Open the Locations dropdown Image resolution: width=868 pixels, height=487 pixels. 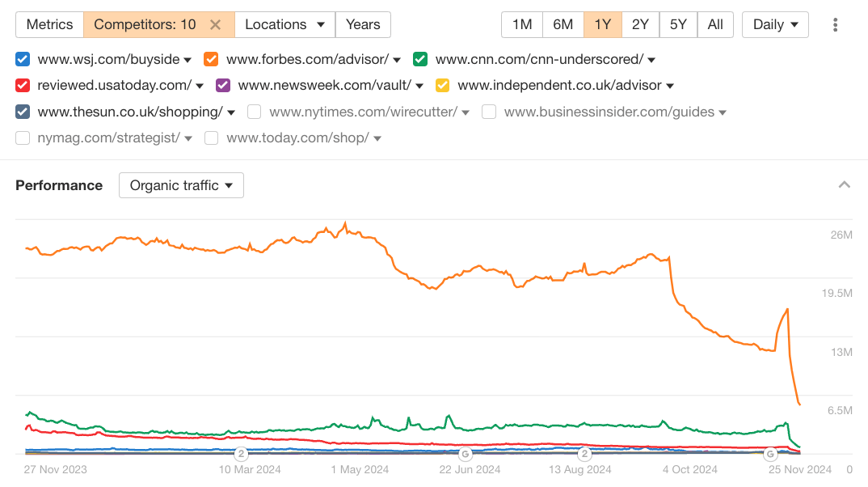284,24
